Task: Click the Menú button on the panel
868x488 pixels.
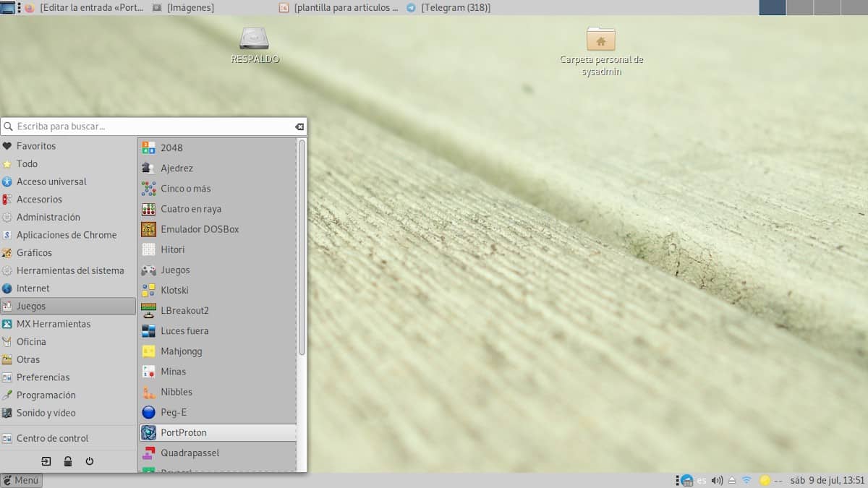Action: coord(22,480)
